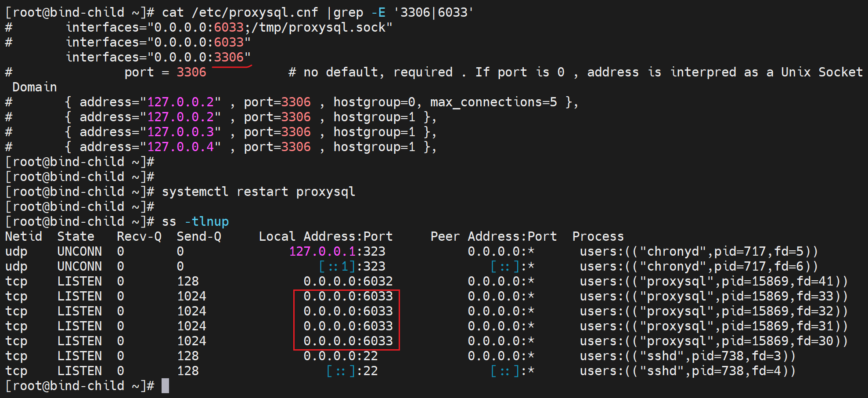
Task: Click the 'Netid' column header
Action: pyautogui.click(x=24, y=237)
